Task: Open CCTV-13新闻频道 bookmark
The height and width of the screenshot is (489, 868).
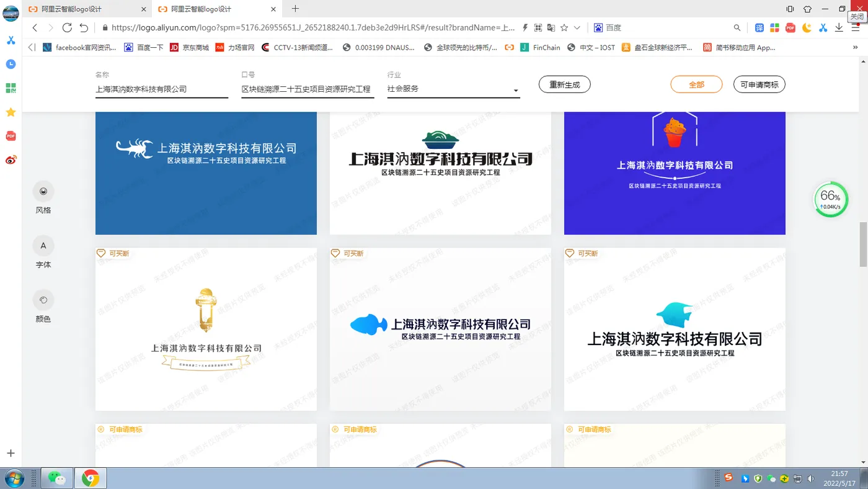Action: pyautogui.click(x=297, y=47)
